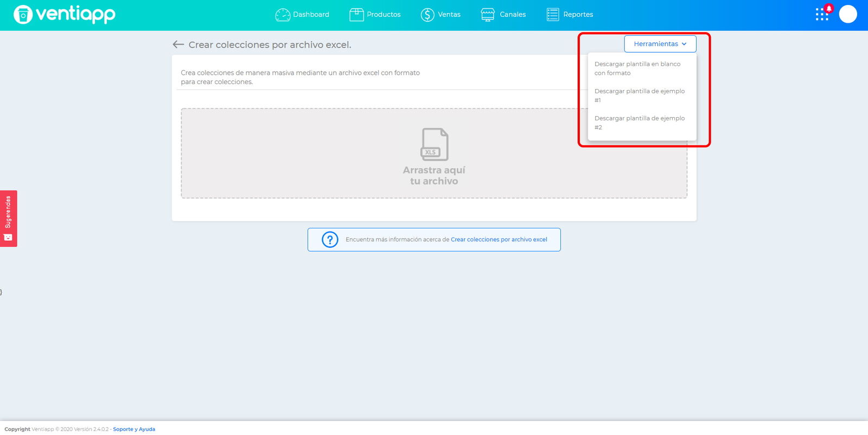Viewport: 868px width, 435px height.
Task: Open Crear colecciones por archivo excel link
Action: click(499, 239)
